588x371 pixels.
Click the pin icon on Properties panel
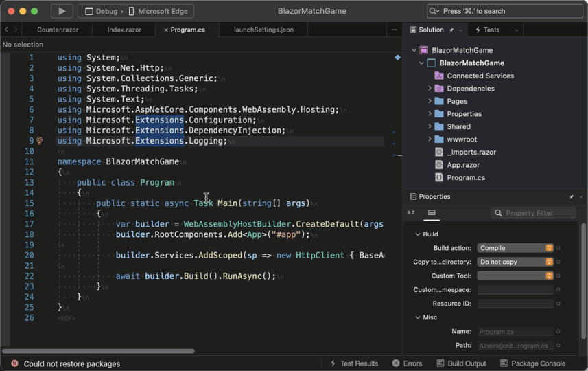(x=572, y=196)
